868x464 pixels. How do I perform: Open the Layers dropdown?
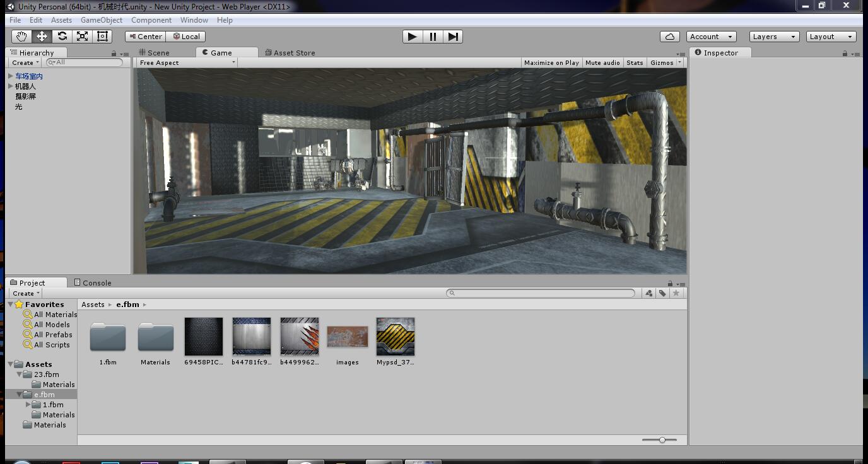[775, 37]
